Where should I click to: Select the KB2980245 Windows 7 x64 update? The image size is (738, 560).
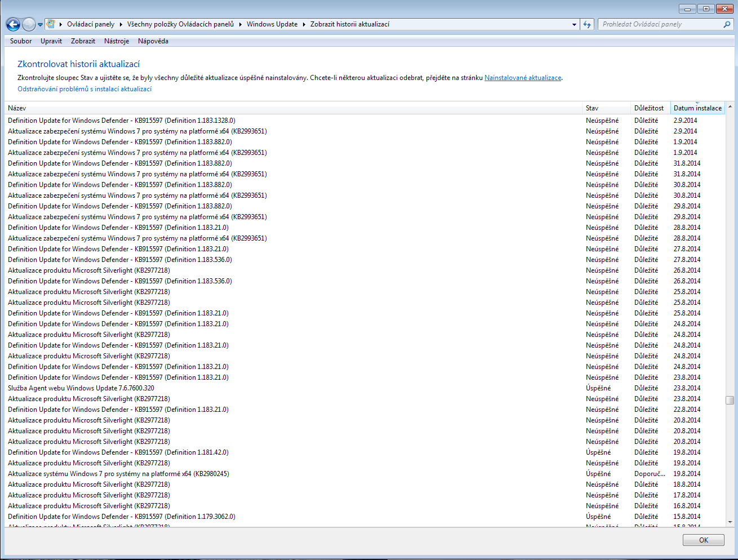coord(365,474)
